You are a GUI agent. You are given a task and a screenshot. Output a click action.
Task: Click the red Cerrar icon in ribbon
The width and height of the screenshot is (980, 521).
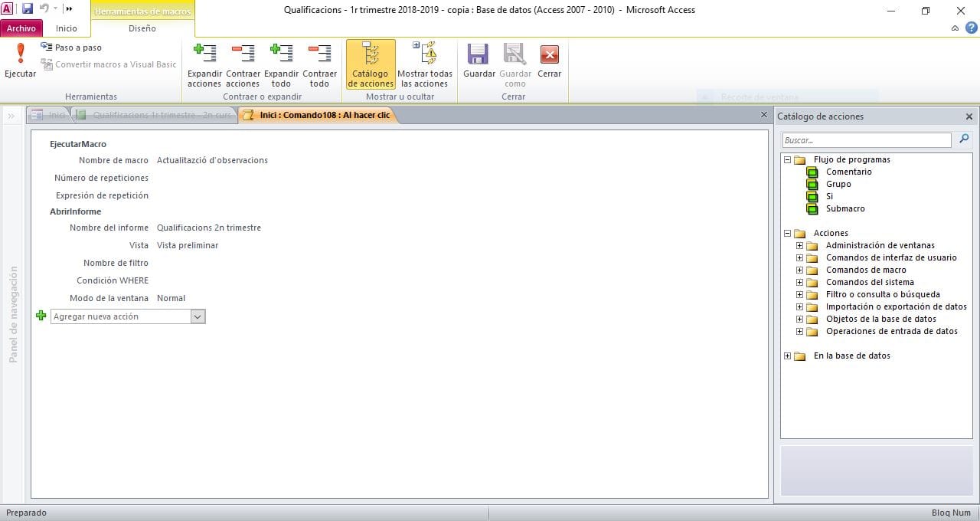pos(549,54)
